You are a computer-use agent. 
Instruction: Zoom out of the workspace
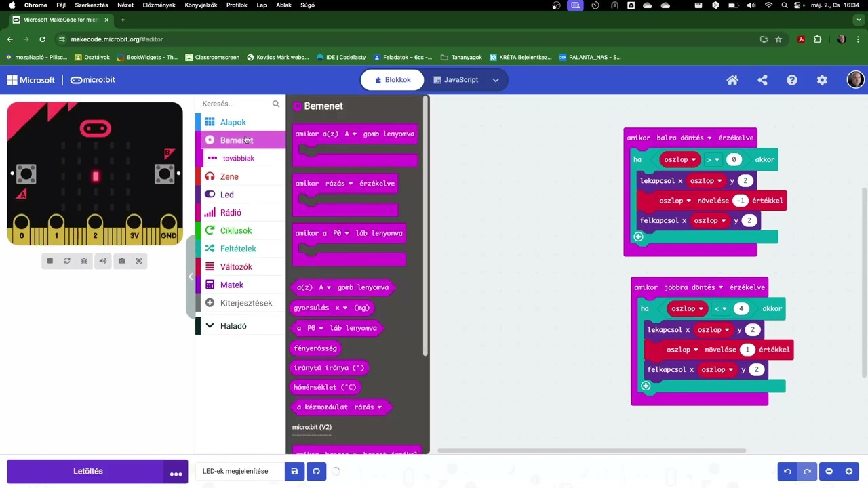click(x=829, y=471)
